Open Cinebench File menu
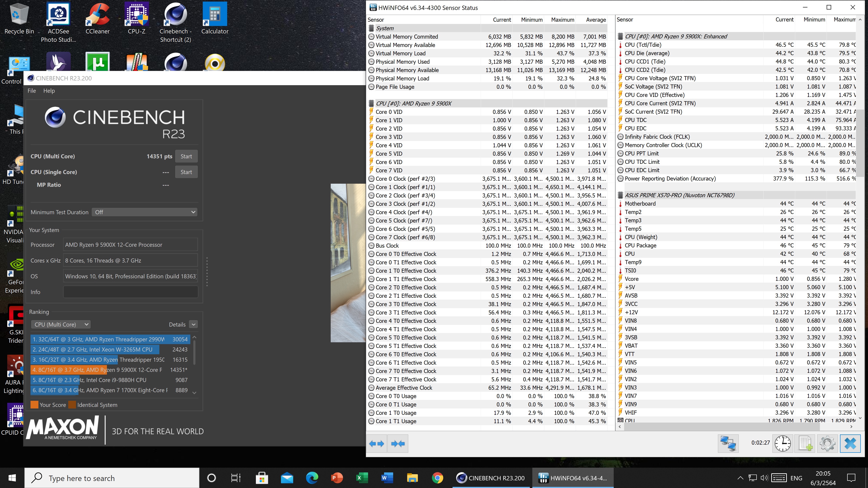The width and height of the screenshot is (868, 488). point(32,91)
